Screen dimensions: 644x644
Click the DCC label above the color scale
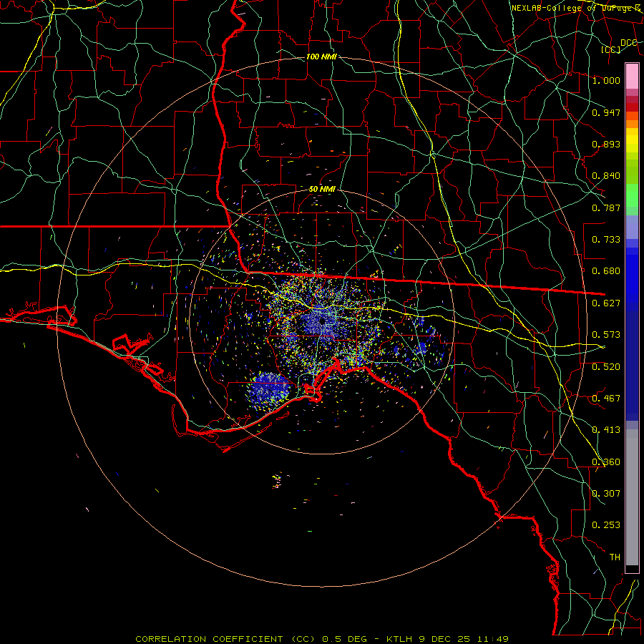[628, 43]
